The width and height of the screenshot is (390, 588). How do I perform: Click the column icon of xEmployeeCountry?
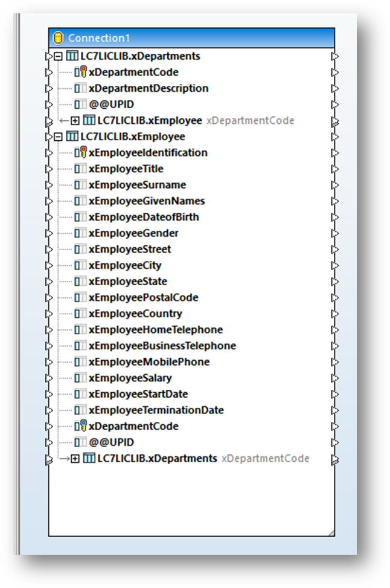80,314
